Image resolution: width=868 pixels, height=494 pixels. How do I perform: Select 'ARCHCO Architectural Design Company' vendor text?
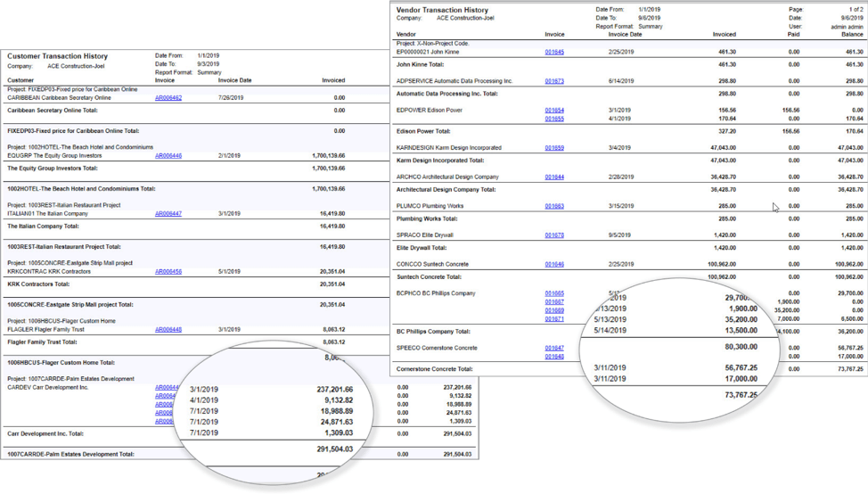[447, 177]
